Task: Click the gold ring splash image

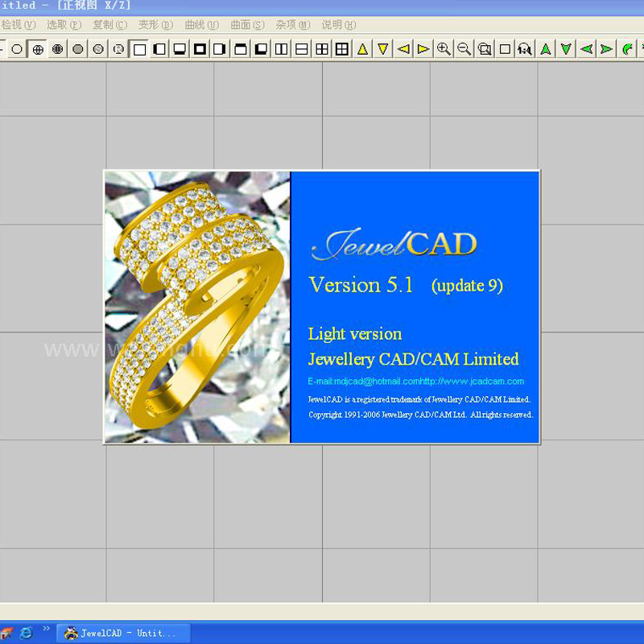Action: [197, 308]
